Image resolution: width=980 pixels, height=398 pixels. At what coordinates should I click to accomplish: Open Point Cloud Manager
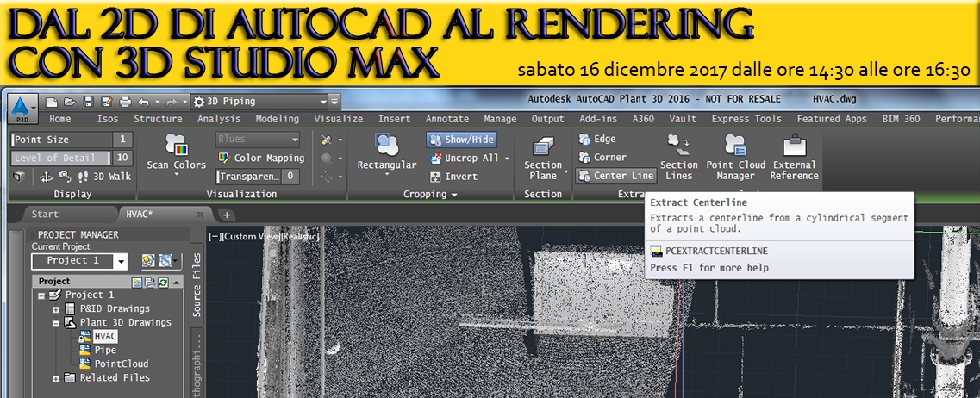pyautogui.click(x=735, y=158)
